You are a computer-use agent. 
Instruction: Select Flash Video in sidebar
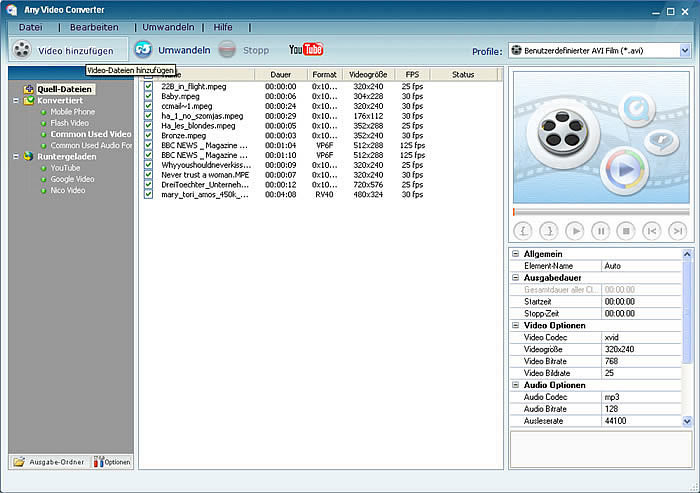click(x=69, y=123)
